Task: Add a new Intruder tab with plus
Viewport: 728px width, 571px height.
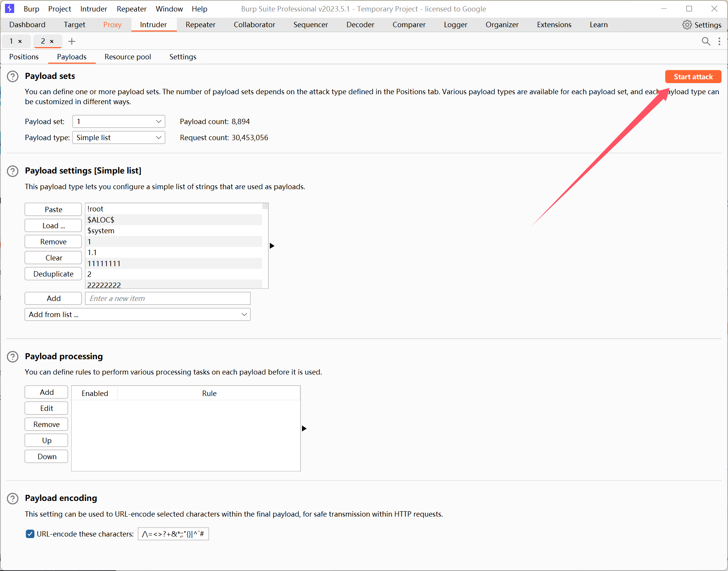Action: [72, 41]
